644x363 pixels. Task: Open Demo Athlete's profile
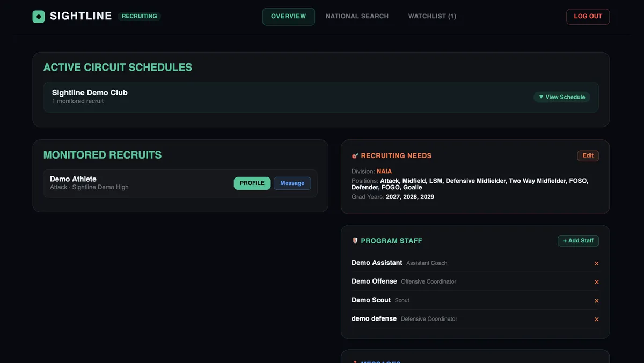point(252,183)
